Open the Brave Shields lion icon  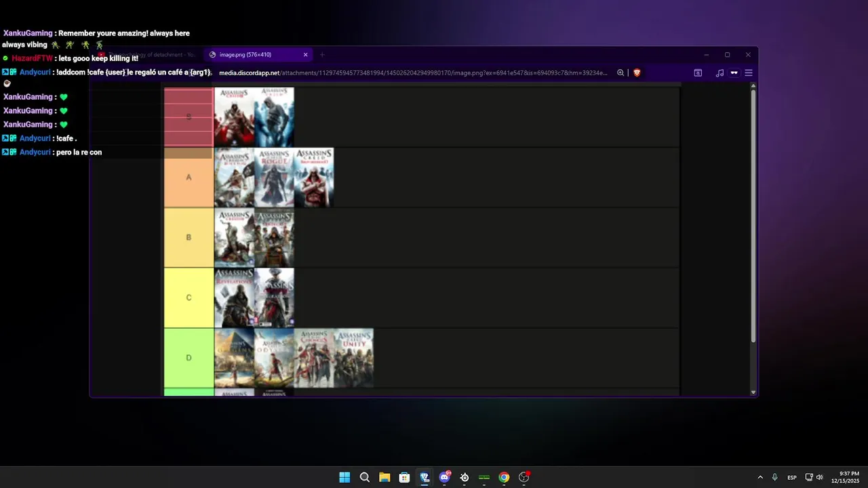click(x=637, y=73)
